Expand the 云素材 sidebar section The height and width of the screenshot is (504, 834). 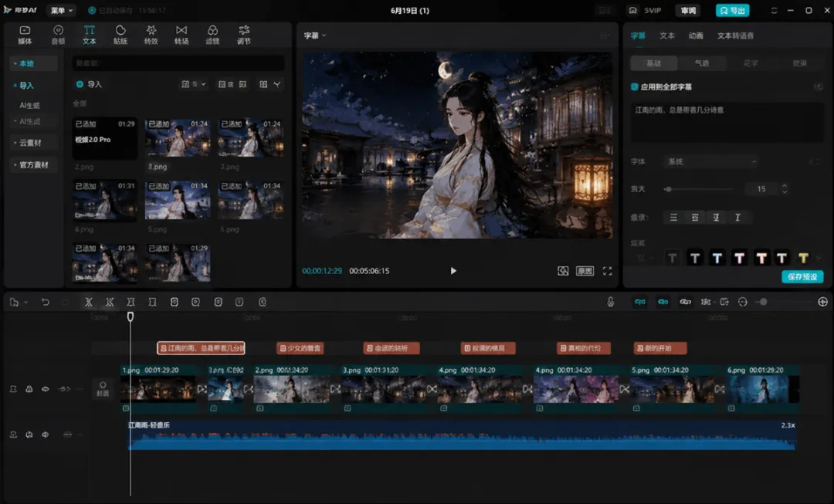(33, 143)
